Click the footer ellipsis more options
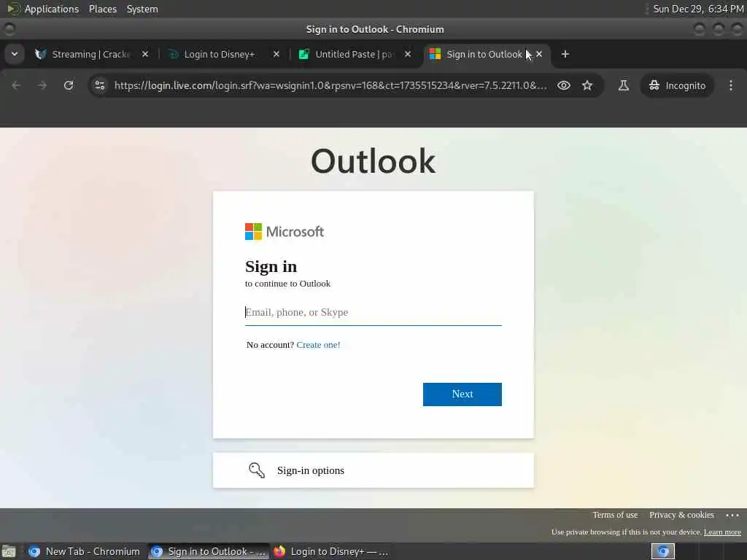The height and width of the screenshot is (560, 747). (x=732, y=515)
